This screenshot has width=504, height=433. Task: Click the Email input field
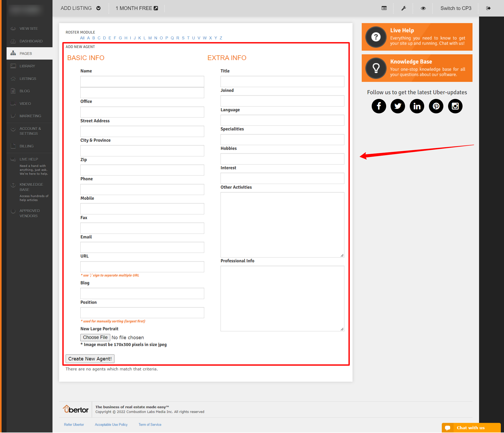tap(142, 247)
